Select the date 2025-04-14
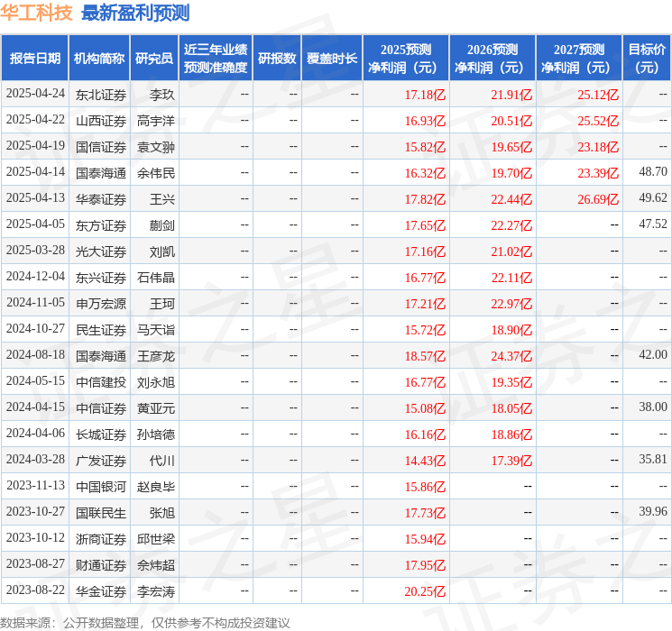 click(35, 172)
